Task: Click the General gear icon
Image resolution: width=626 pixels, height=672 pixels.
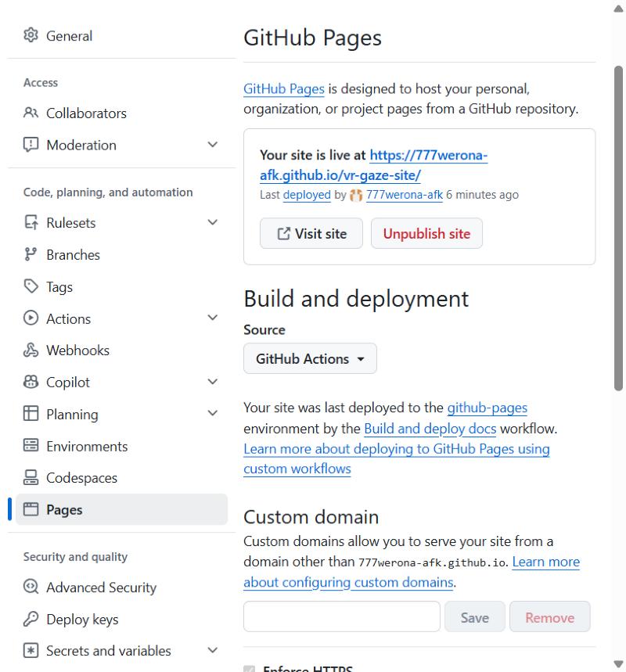Action: click(x=31, y=35)
